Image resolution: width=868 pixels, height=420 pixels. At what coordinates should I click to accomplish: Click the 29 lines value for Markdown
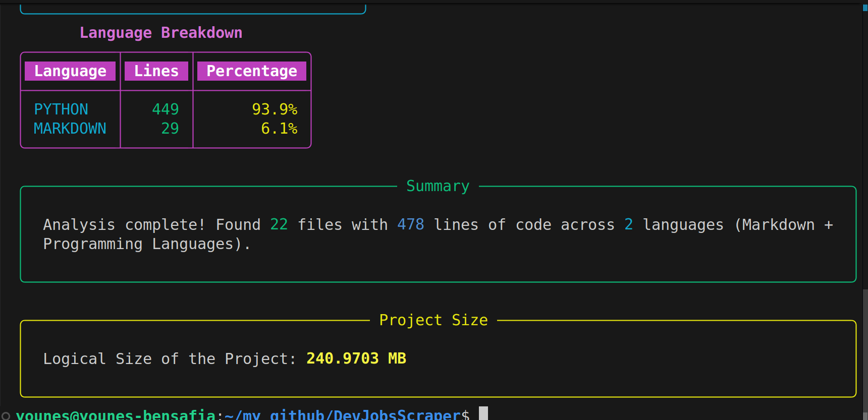tap(170, 129)
